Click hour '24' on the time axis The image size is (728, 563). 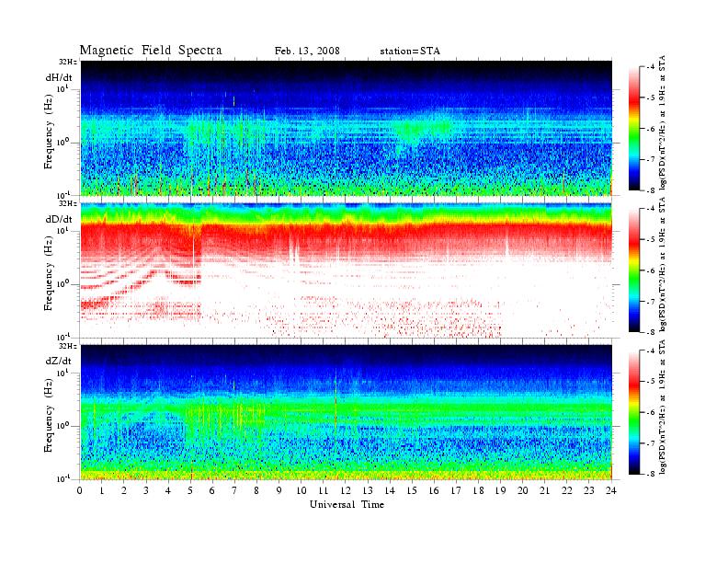[x=611, y=490]
